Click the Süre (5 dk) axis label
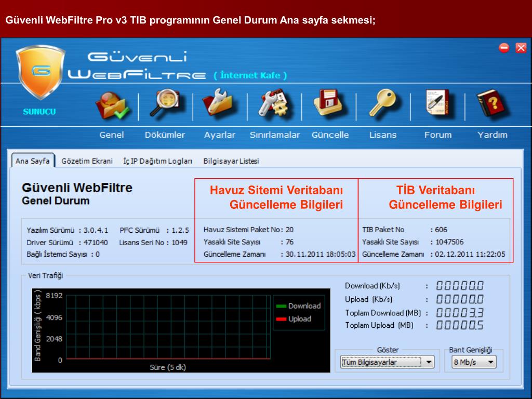Screen dimensions: 532x399 [x=168, y=367]
